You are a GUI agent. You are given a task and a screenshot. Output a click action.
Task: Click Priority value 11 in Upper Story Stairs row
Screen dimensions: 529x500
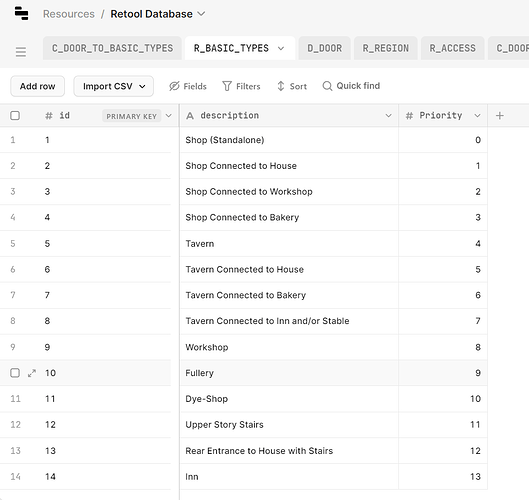443,424
